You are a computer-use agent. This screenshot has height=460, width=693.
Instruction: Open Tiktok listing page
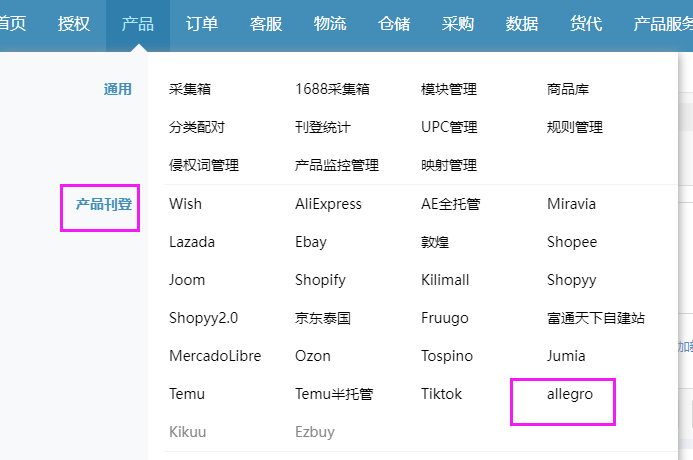pos(442,394)
